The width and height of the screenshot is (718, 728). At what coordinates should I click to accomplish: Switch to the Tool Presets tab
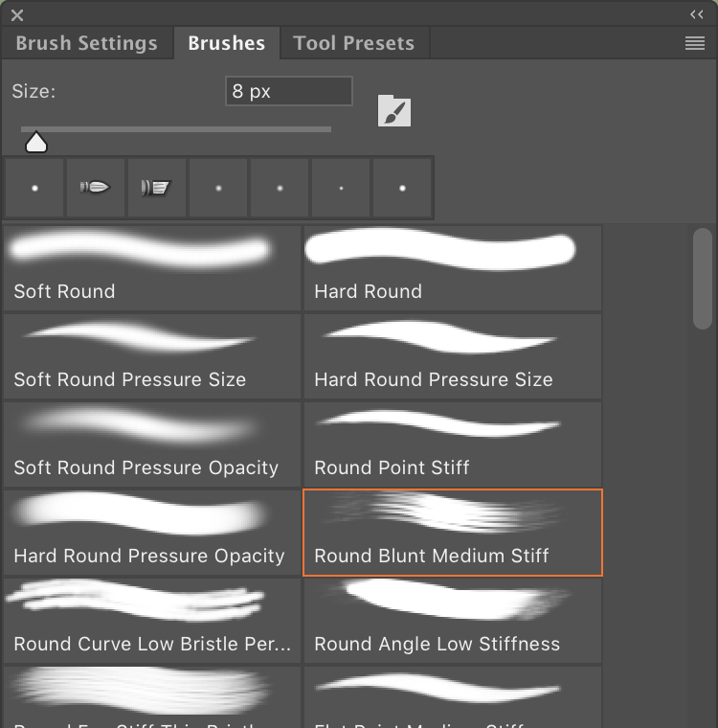pos(354,43)
